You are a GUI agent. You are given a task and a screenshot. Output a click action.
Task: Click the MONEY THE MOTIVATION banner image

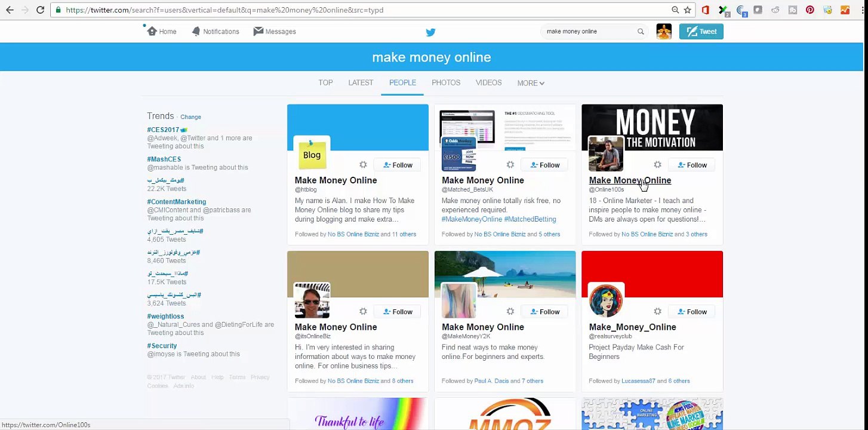tap(652, 127)
